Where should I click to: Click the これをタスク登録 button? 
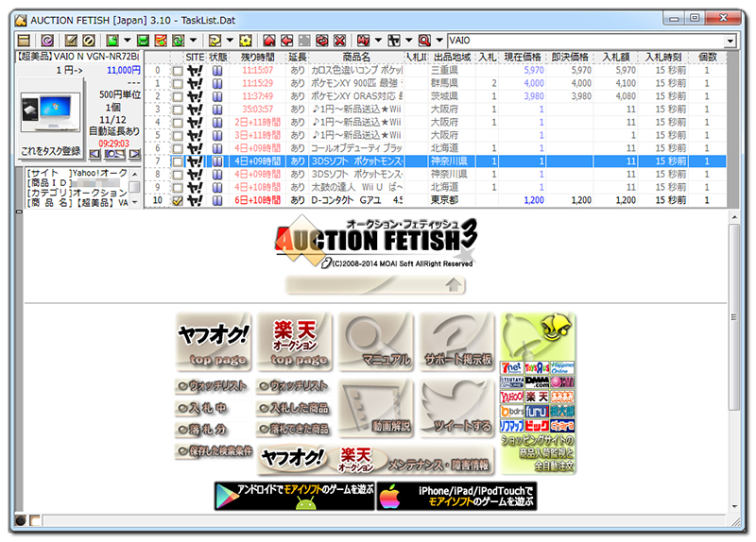point(50,151)
